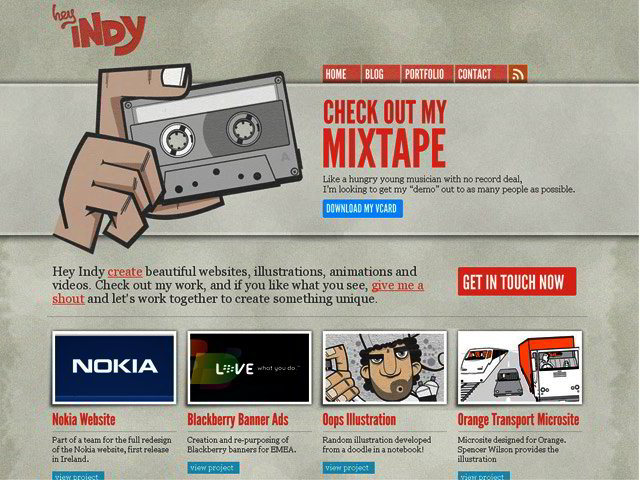Open the Blackberry Live banner thumbnail
The height and width of the screenshot is (481, 640).
(249, 367)
